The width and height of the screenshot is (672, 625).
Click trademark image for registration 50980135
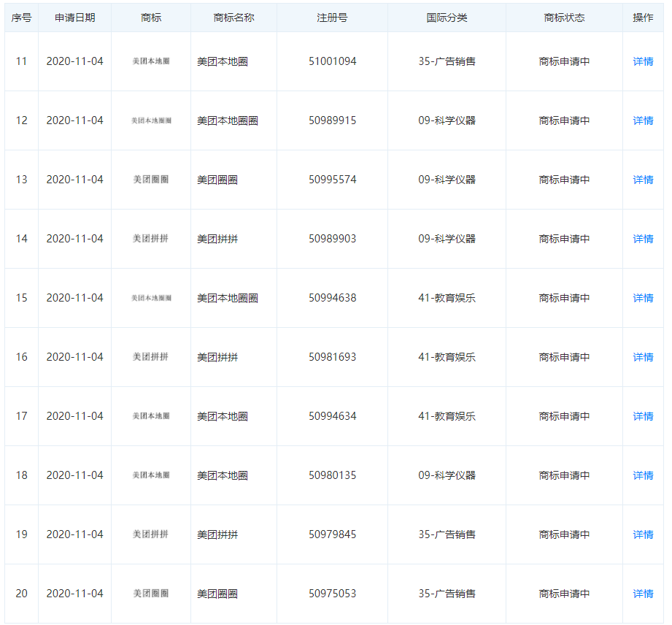(x=151, y=475)
